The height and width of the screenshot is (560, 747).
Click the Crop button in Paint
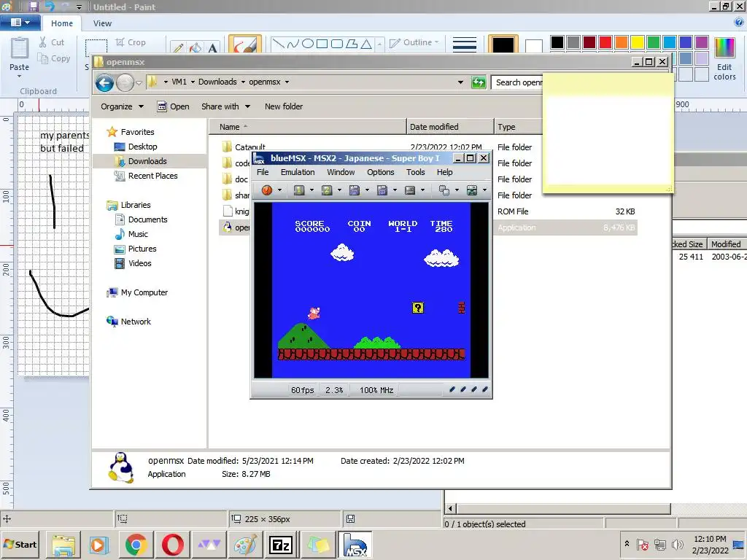131,42
